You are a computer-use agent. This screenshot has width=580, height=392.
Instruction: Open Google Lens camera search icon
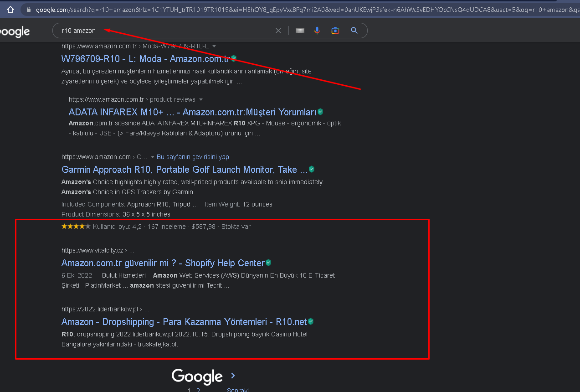tap(335, 31)
